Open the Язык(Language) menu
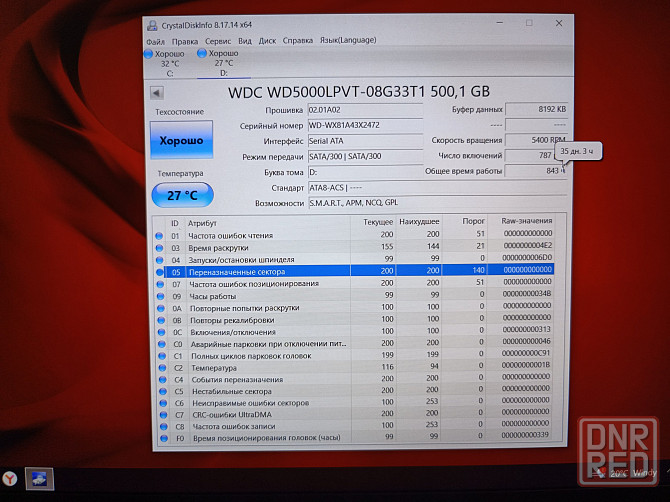Screen dimensions: 670x502 click(348, 40)
